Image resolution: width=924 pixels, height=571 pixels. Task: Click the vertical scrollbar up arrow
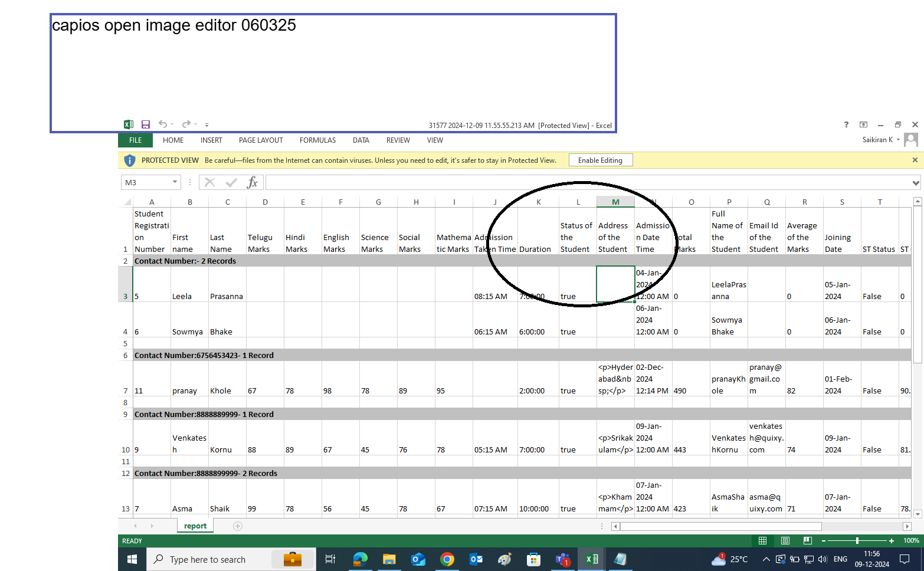918,202
